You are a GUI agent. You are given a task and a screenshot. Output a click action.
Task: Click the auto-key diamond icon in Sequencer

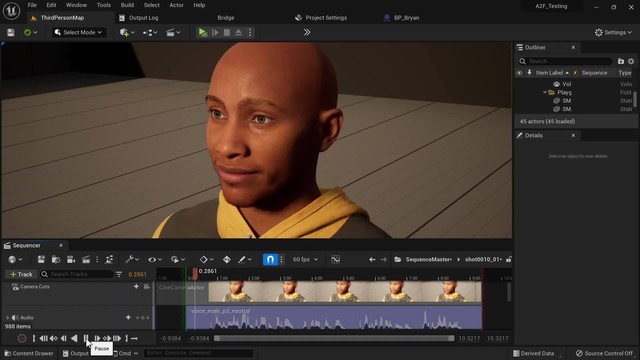coord(227,259)
